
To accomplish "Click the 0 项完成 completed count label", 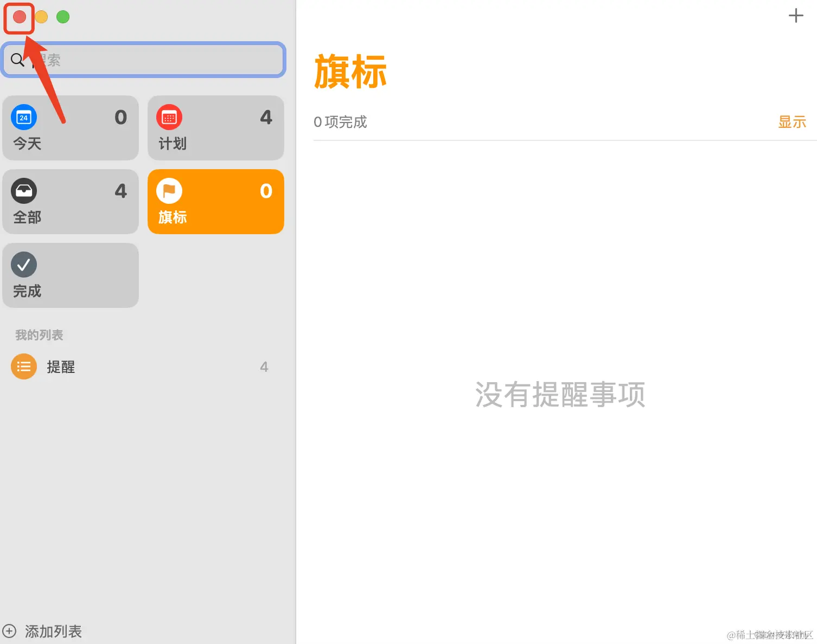I will [340, 122].
